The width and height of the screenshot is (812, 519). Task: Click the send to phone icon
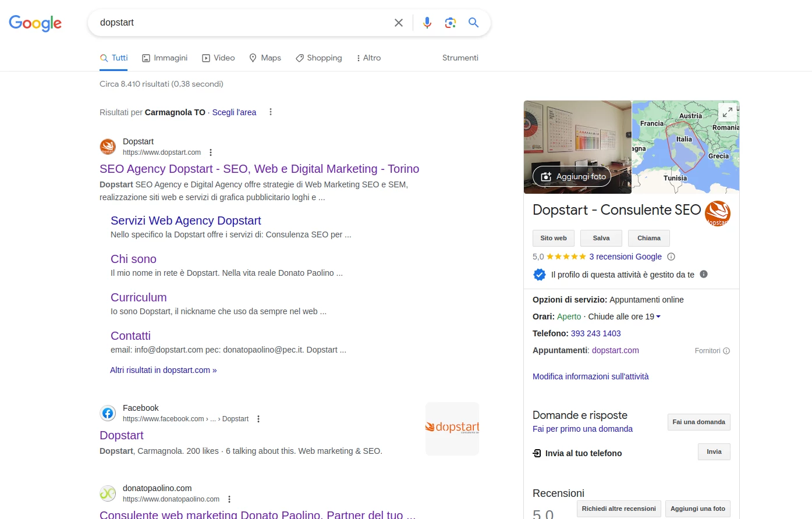point(537,453)
